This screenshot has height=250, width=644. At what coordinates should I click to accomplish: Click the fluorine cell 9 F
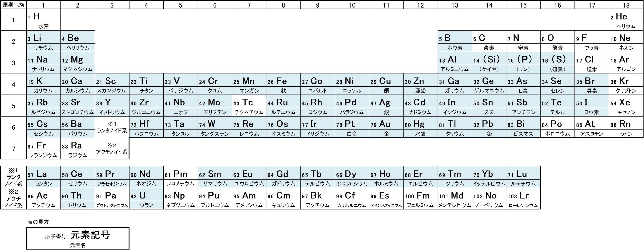592,41
